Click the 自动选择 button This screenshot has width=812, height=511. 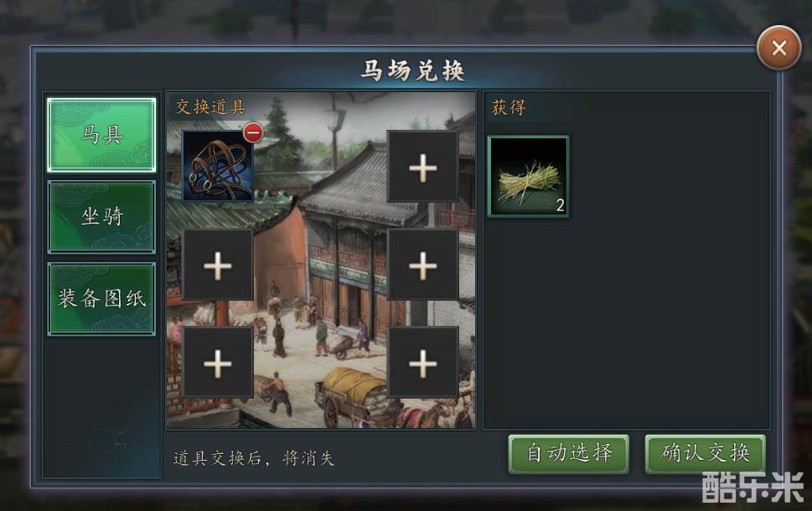569,453
